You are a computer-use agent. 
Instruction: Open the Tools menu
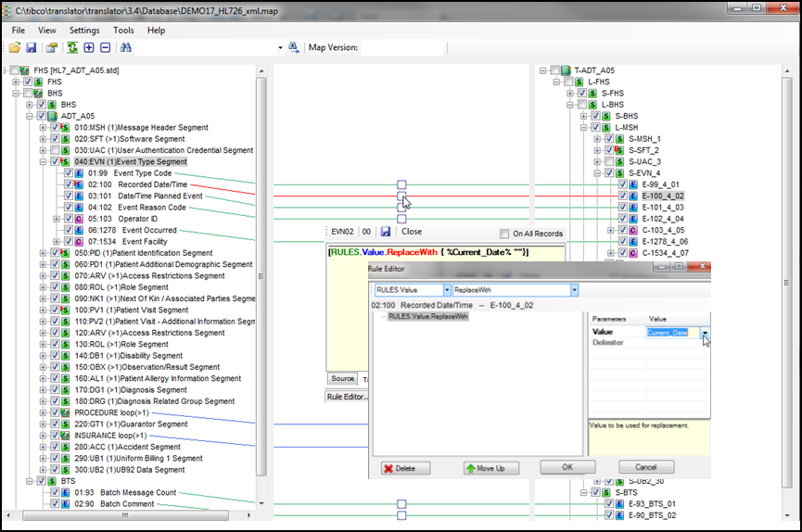(123, 31)
